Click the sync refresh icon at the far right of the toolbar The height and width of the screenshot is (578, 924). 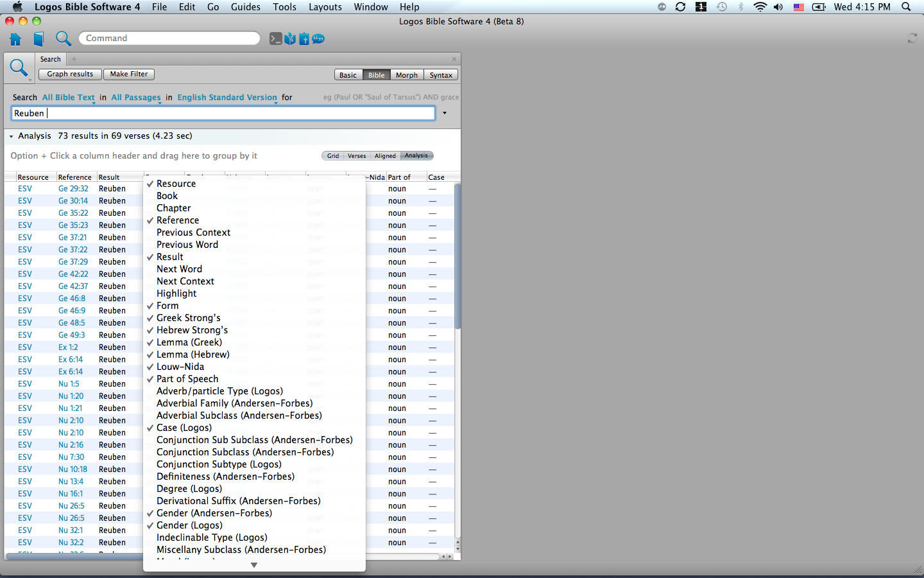tap(912, 39)
